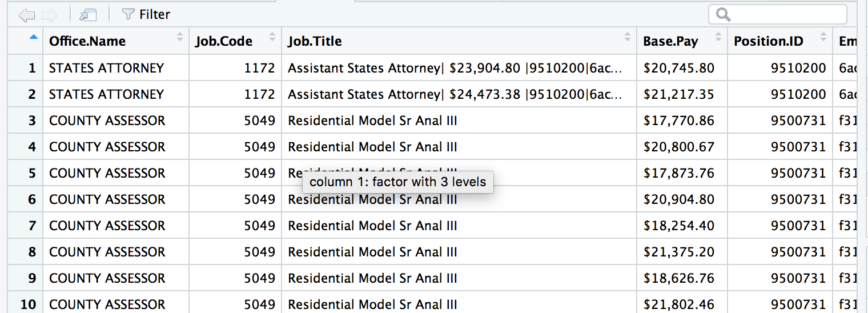Click the back navigation arrow
The image size is (868, 313).
click(x=27, y=15)
